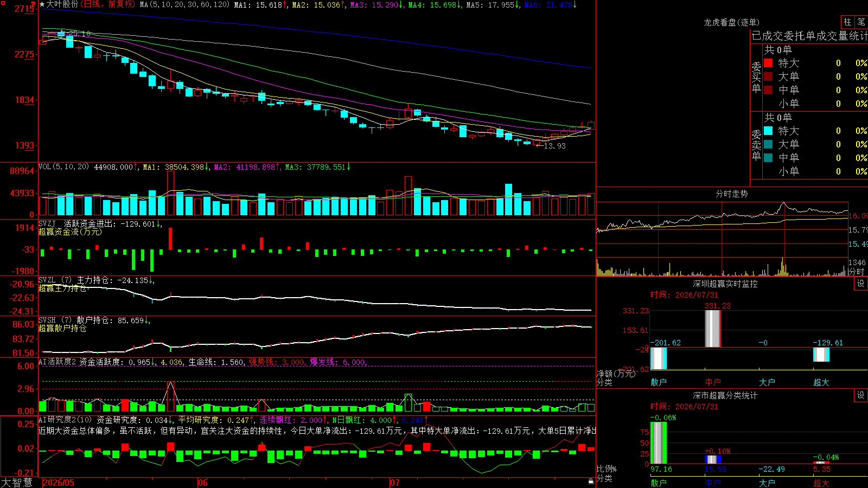The image size is (868, 488).
Task: Click the 时间: 2026/07/31 in 实时监控
Action: click(684, 295)
